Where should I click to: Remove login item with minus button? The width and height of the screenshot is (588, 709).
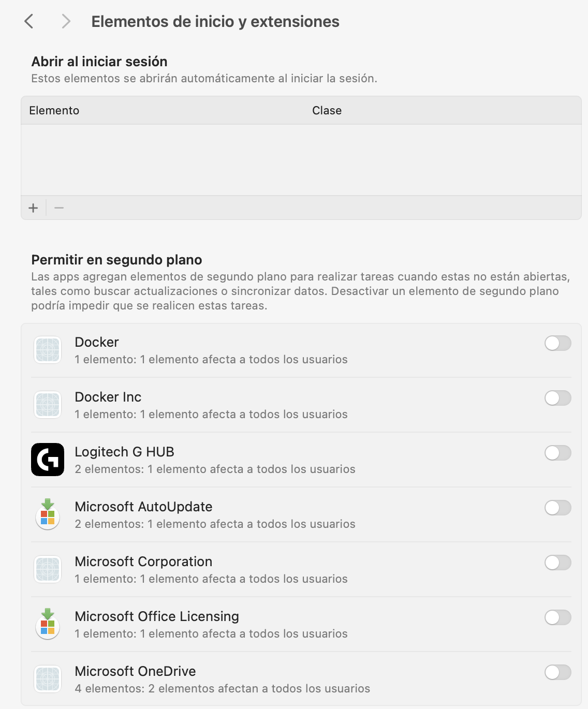pyautogui.click(x=59, y=208)
